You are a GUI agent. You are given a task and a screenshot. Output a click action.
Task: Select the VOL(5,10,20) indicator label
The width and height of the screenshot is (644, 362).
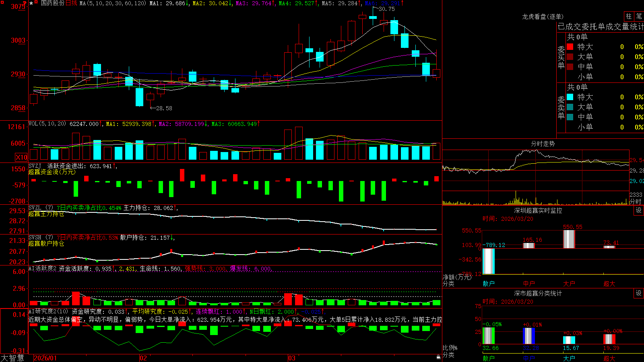click(47, 124)
